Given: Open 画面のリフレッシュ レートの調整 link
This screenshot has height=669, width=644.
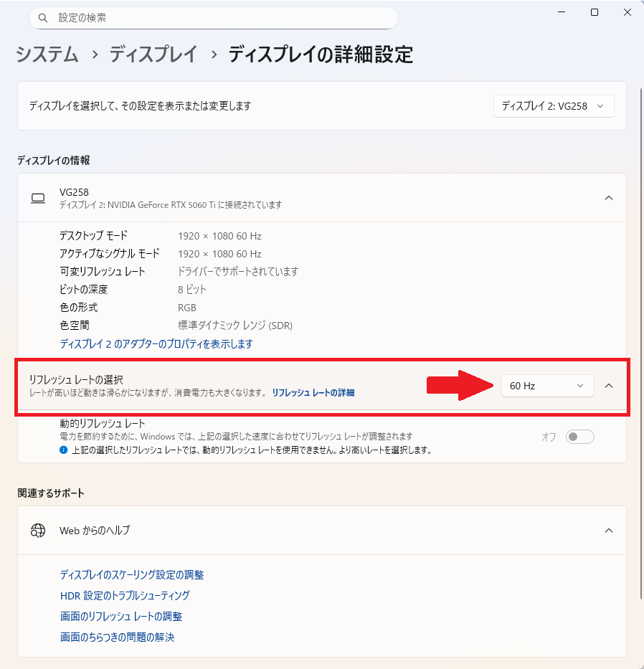Looking at the screenshot, I should tap(120, 616).
